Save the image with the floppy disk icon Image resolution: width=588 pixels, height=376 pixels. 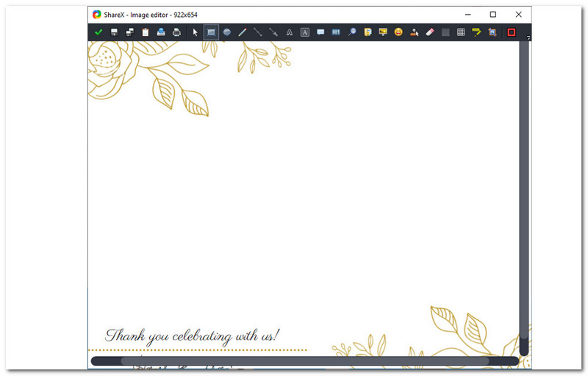pos(114,32)
